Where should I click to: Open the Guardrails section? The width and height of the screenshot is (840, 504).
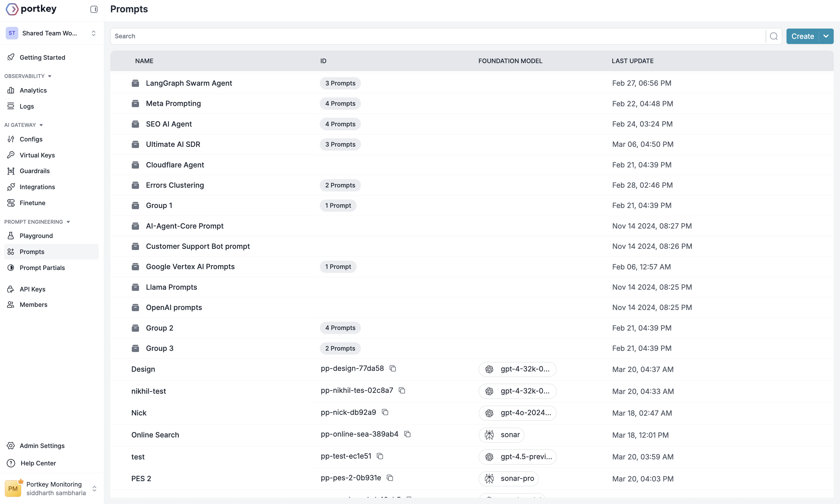pyautogui.click(x=34, y=171)
